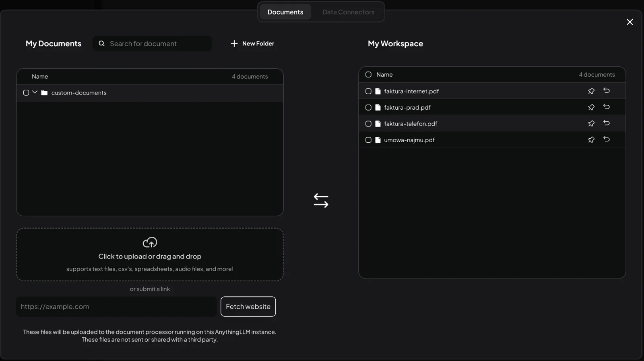The image size is (644, 361).
Task: Click the Name header in My Documents
Action: point(40,76)
